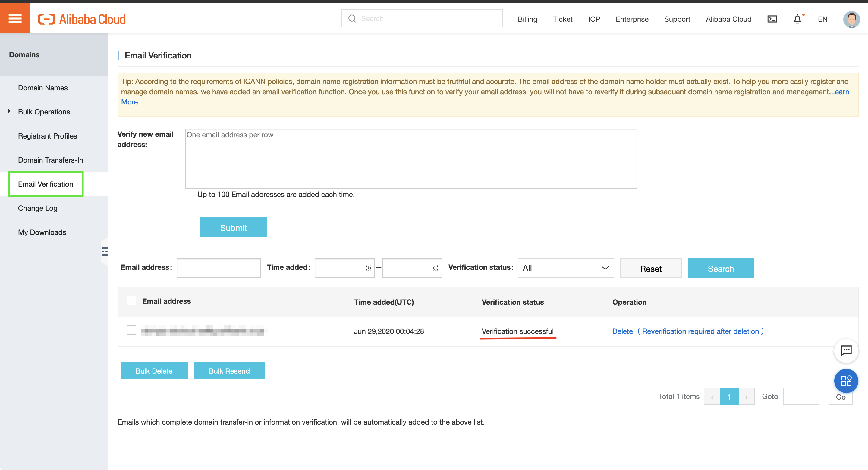
Task: Open the chat feedback floating icon
Action: pos(846,350)
